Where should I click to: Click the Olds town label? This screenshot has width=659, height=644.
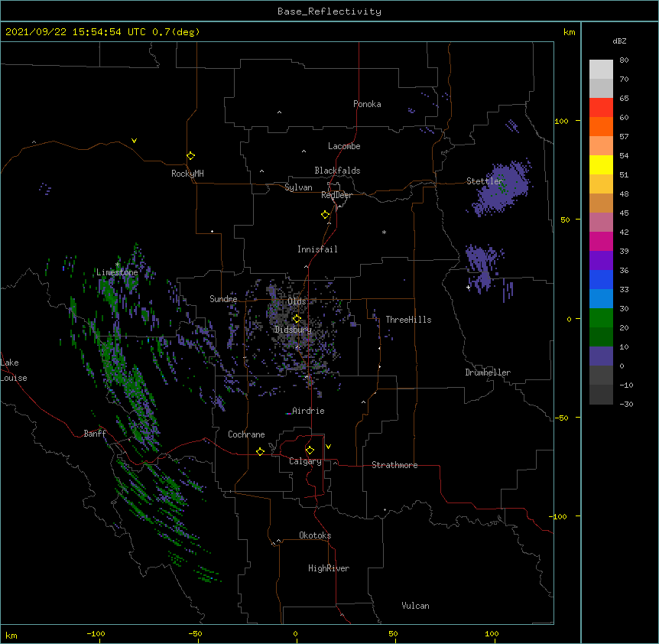pyautogui.click(x=297, y=301)
